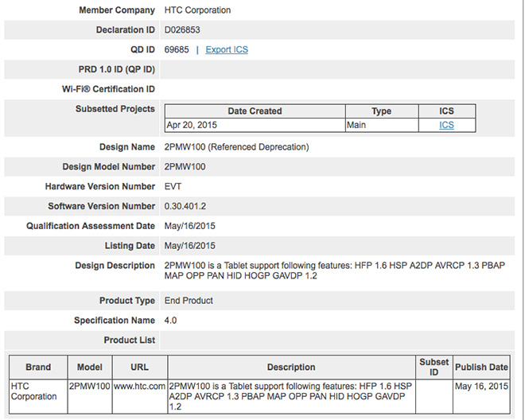This screenshot has height=420, width=525.
Task: Click the 'Product List' label
Action: [x=129, y=340]
